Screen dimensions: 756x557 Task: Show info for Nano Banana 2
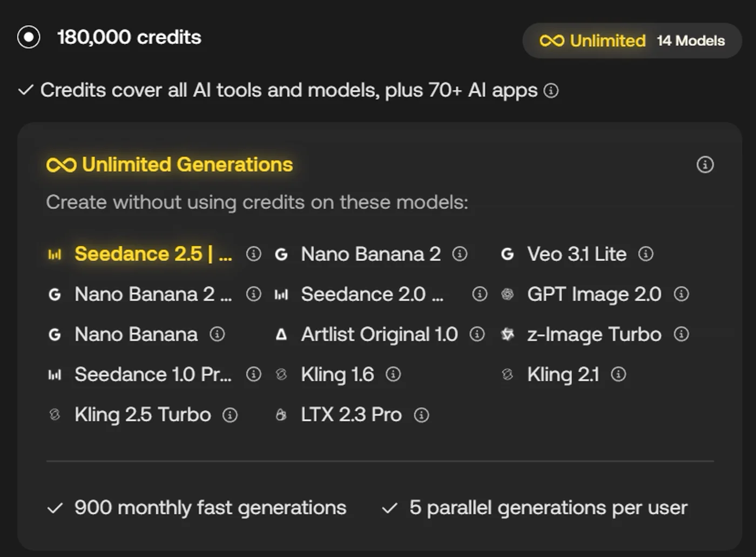tap(460, 254)
